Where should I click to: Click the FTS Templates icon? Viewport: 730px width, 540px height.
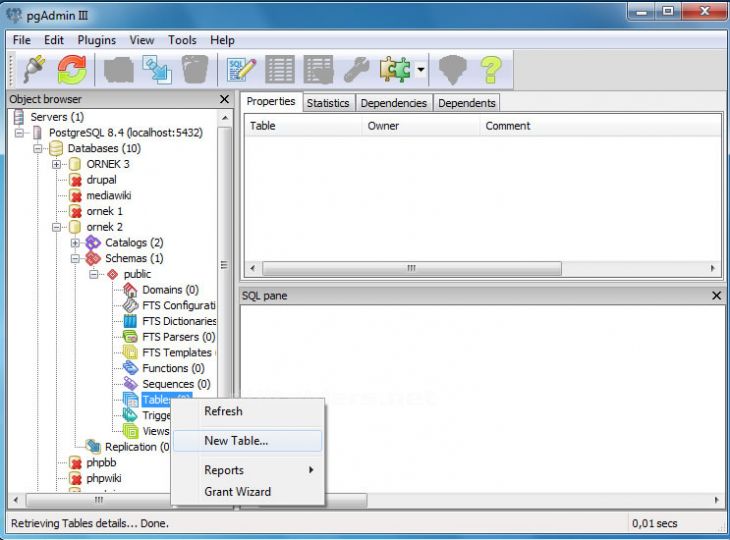click(130, 352)
